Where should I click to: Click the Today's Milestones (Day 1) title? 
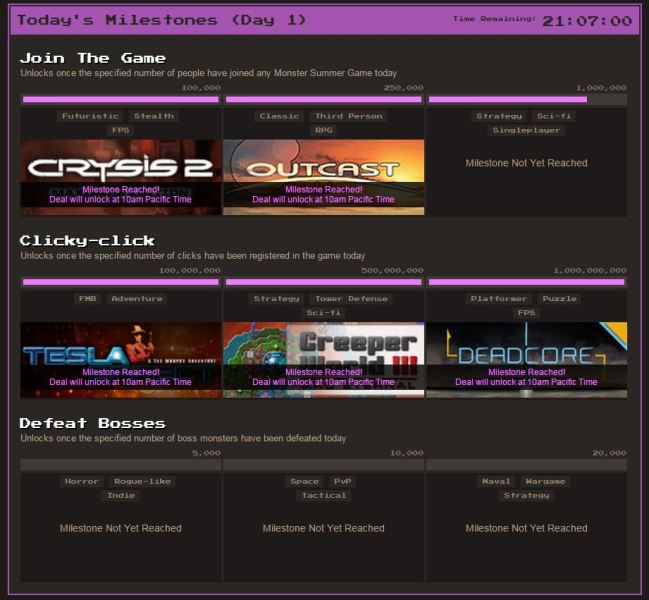[161, 20]
